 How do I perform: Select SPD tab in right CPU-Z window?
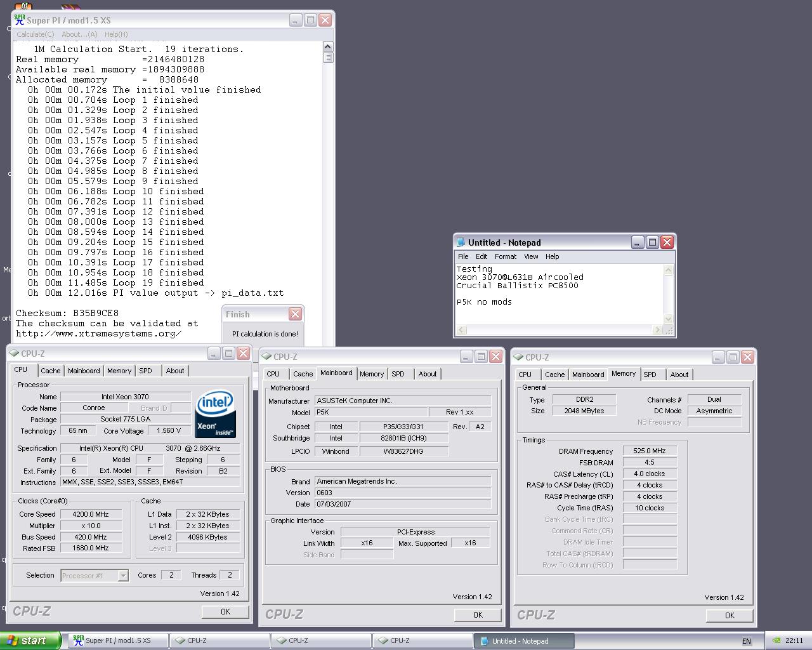pyautogui.click(x=650, y=375)
